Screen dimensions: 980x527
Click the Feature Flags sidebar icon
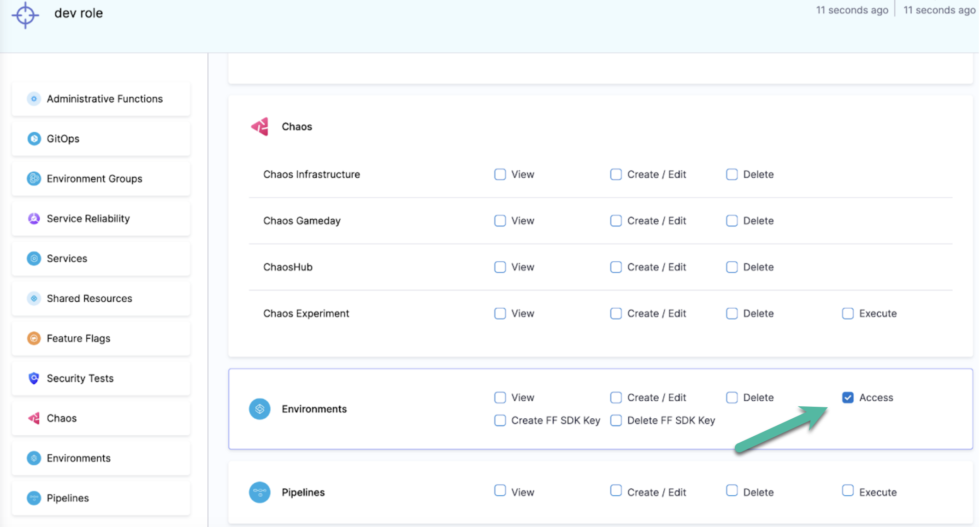point(34,339)
